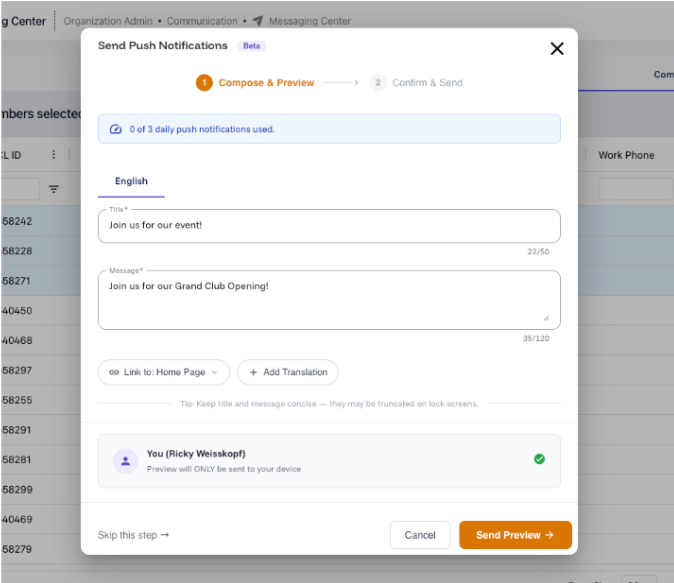Select table row 58291

pos(40,430)
